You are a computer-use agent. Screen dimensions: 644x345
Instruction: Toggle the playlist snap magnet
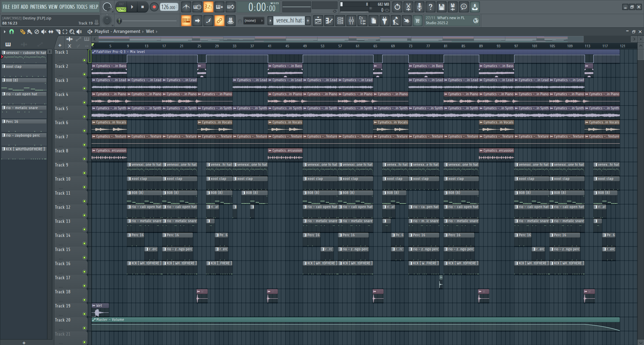tap(11, 32)
